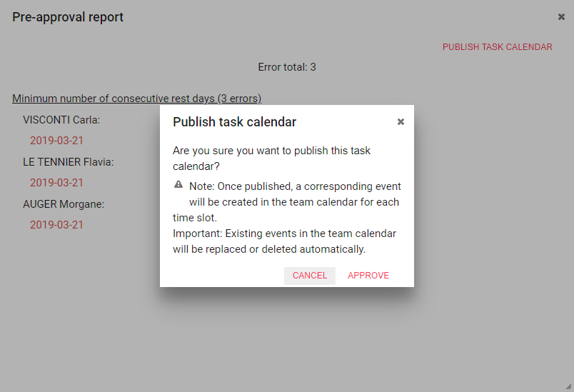This screenshot has height=392, width=574.
Task: Click the Important existing events warning text
Action: tap(284, 241)
